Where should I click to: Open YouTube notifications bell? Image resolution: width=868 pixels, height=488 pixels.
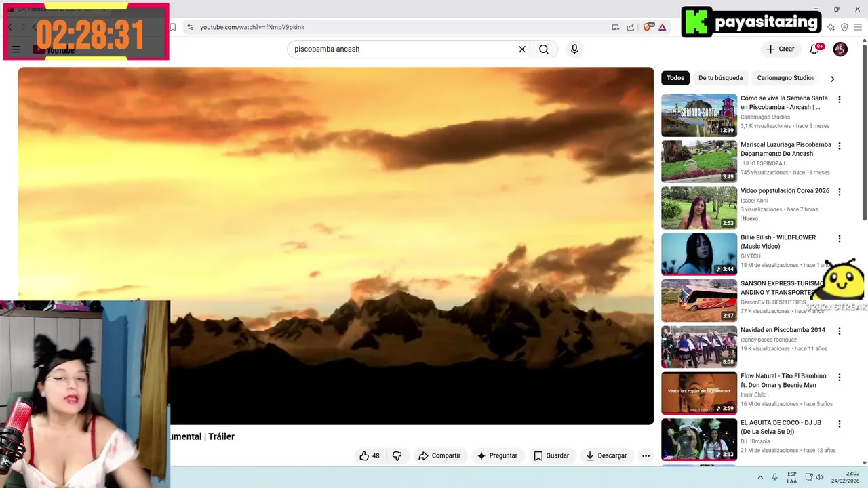(x=815, y=49)
